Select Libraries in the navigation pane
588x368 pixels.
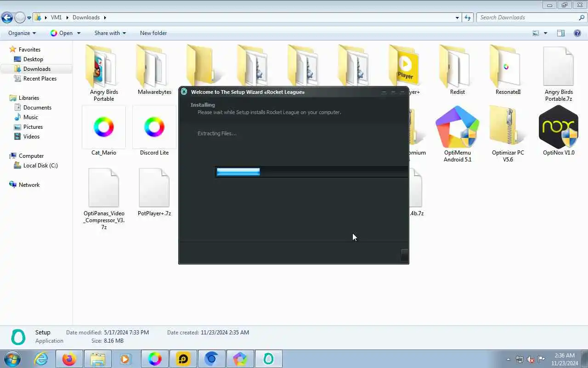click(28, 98)
